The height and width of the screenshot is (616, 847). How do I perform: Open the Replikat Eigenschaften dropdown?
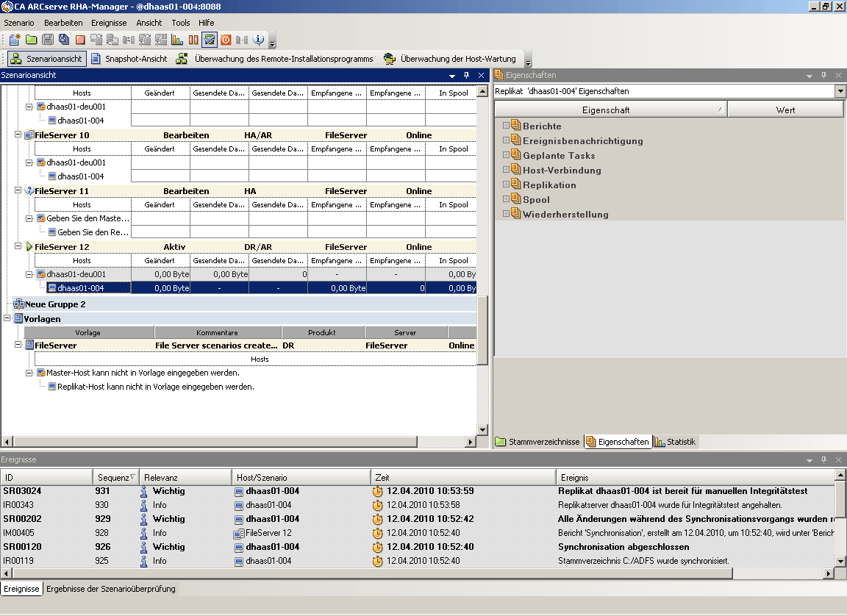pyautogui.click(x=840, y=91)
